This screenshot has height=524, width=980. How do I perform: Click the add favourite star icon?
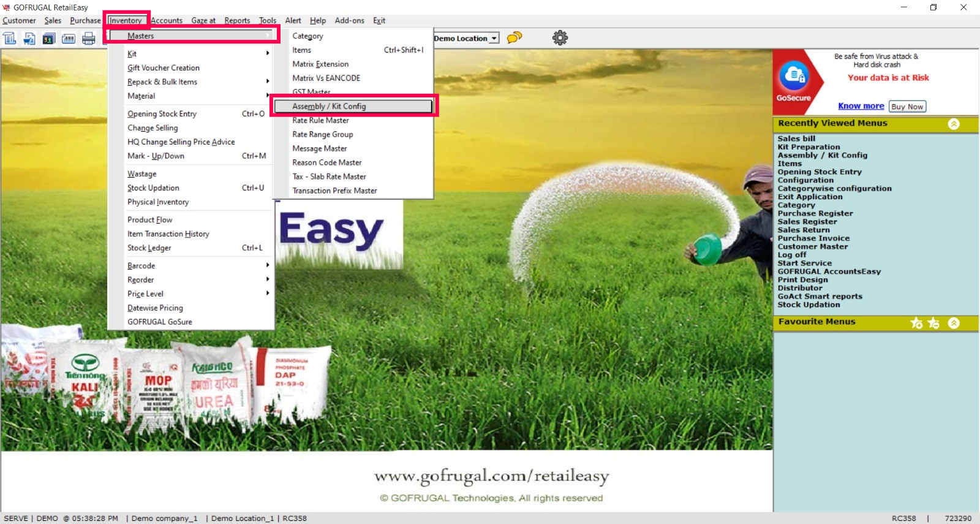(x=916, y=322)
